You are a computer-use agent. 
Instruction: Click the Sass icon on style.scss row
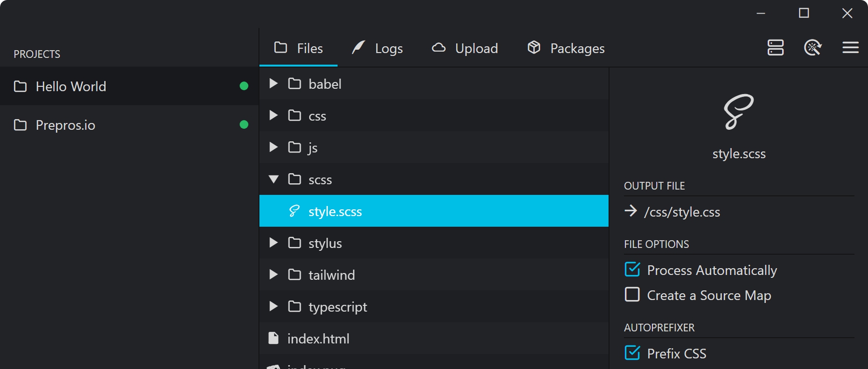pyautogui.click(x=294, y=211)
